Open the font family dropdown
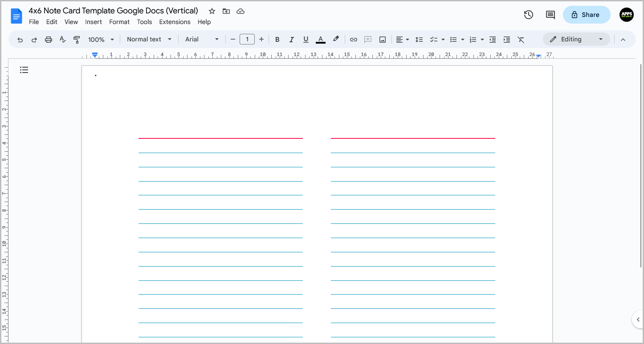The width and height of the screenshot is (644, 344). (x=201, y=39)
